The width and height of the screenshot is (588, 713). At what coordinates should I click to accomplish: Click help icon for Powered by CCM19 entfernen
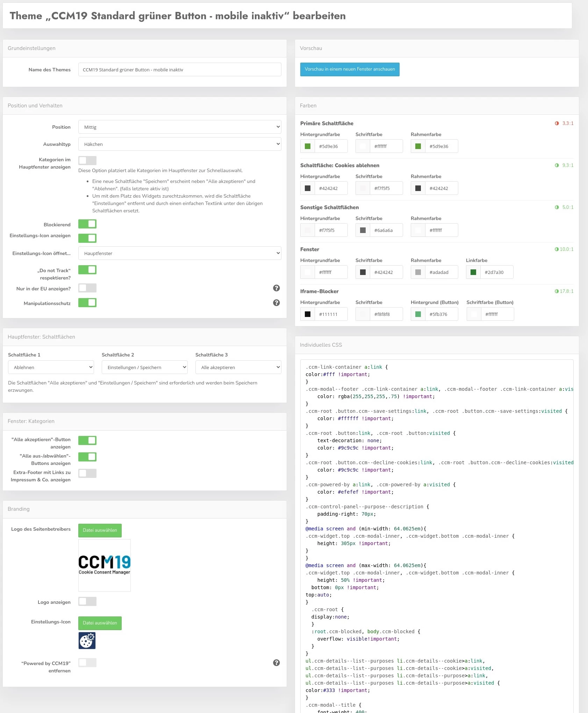(276, 663)
